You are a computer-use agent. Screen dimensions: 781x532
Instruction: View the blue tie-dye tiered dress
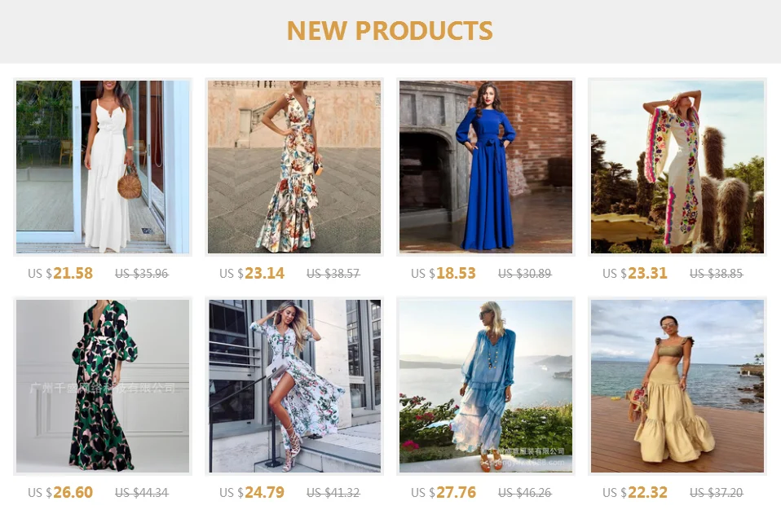coord(486,385)
